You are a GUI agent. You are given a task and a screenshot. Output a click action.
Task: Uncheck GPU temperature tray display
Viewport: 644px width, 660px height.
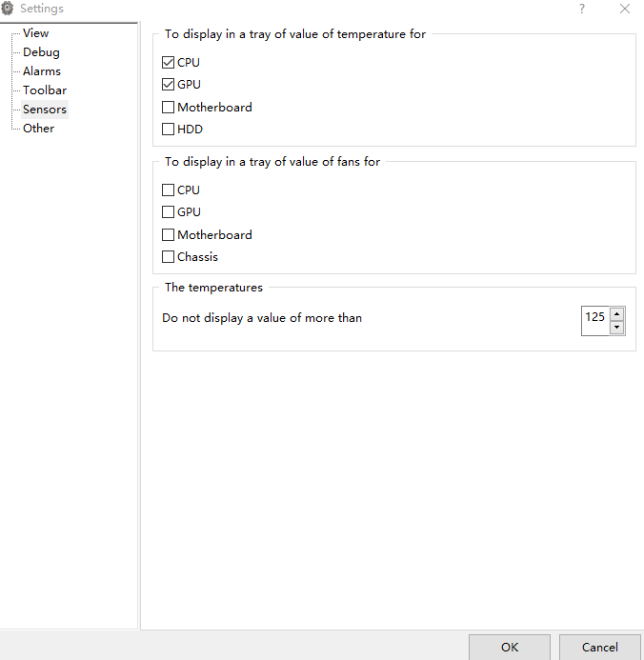[168, 84]
